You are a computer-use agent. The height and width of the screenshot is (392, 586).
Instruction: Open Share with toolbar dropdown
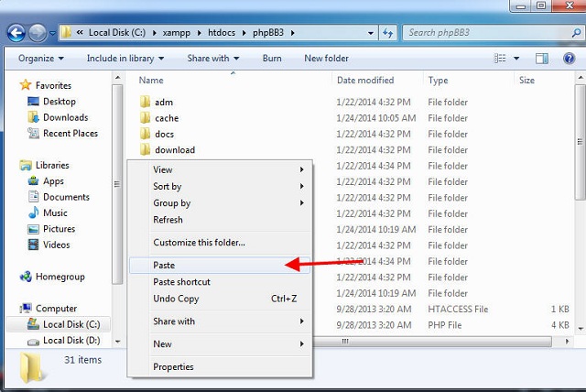213,59
